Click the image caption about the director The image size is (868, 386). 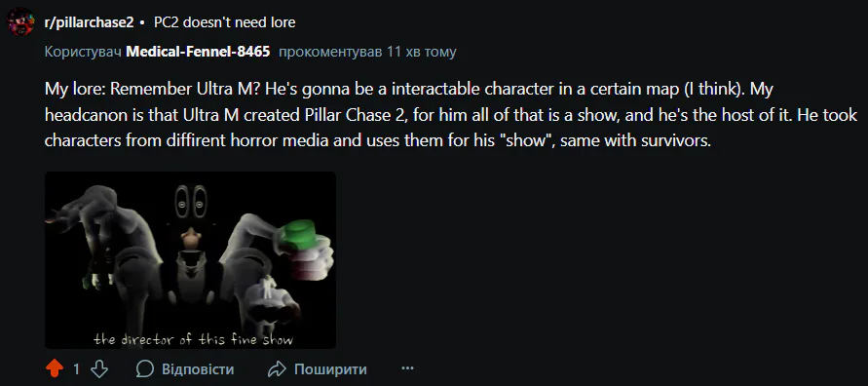tap(193, 339)
